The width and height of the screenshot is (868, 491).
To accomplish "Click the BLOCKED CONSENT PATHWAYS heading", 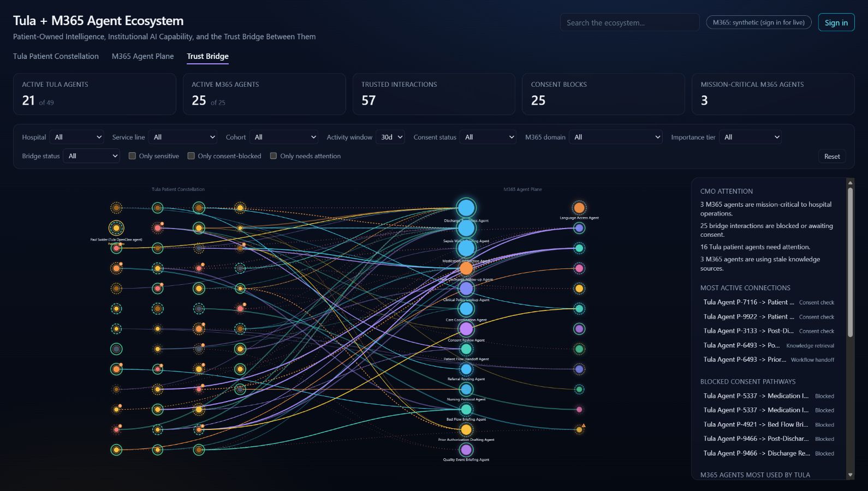I will pyautogui.click(x=748, y=382).
